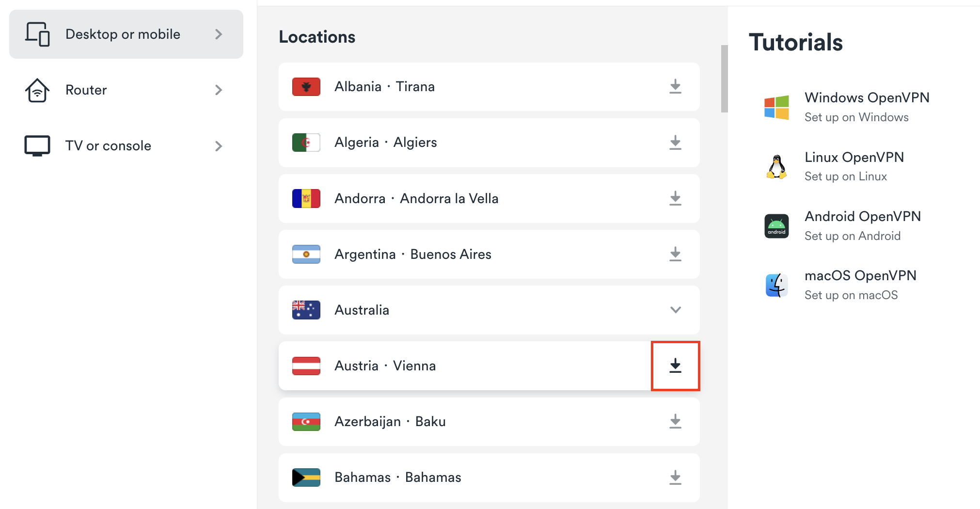Click the macOS Finder tutorial icon
The image size is (980, 509).
(x=776, y=285)
